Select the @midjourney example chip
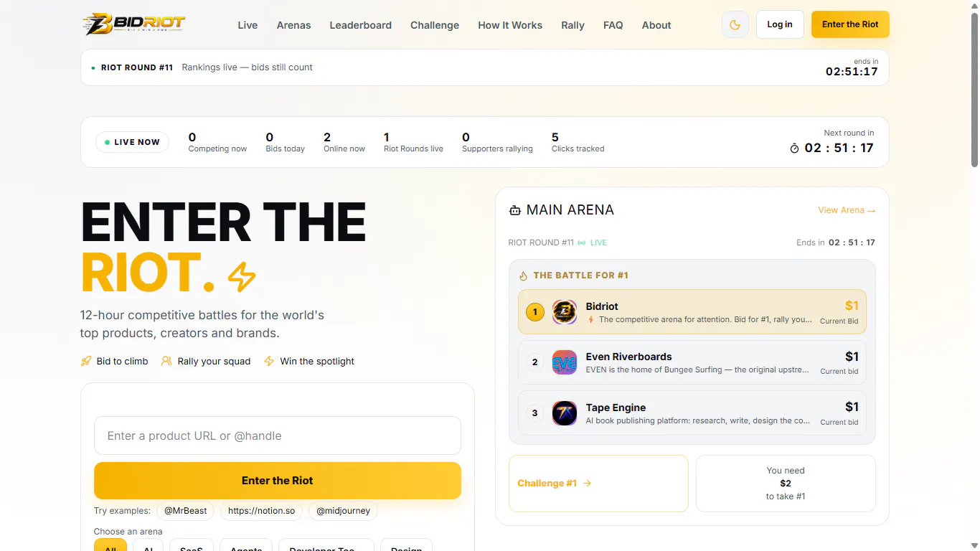980x551 pixels. (x=343, y=511)
